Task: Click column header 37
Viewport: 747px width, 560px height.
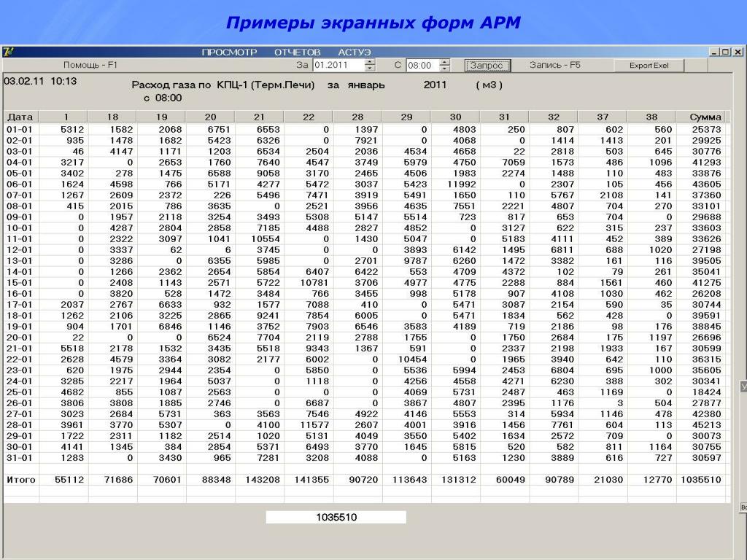Action: pos(603,117)
